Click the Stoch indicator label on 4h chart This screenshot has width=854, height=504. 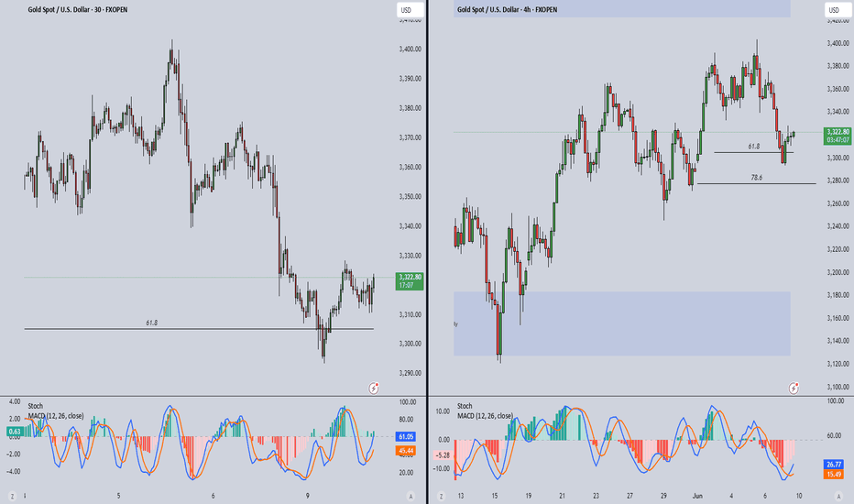pyautogui.click(x=465, y=406)
